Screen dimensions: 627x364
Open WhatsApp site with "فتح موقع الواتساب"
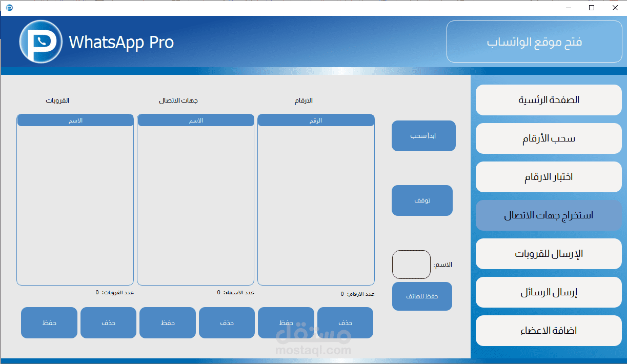[534, 42]
